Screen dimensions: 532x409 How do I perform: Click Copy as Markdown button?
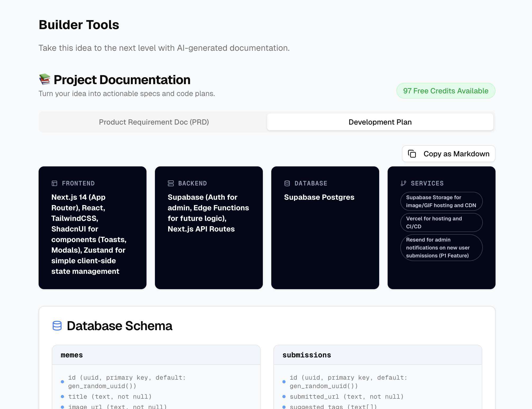click(448, 154)
